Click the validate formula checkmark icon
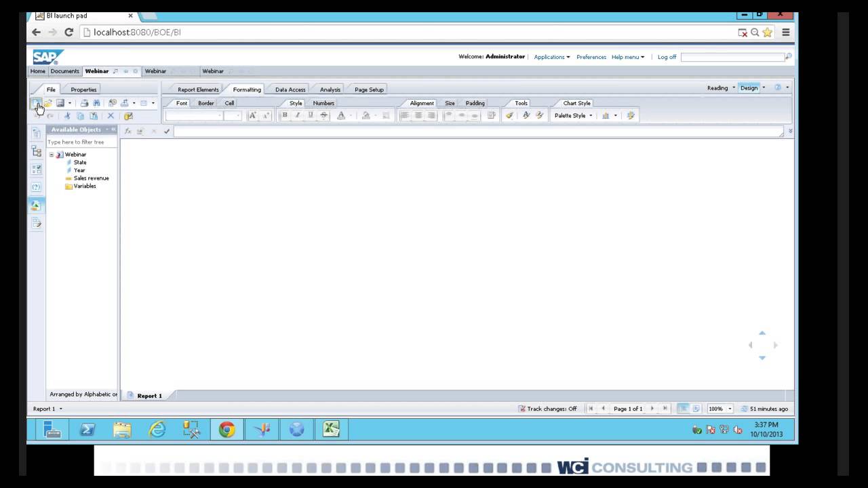868x488 pixels. (167, 131)
